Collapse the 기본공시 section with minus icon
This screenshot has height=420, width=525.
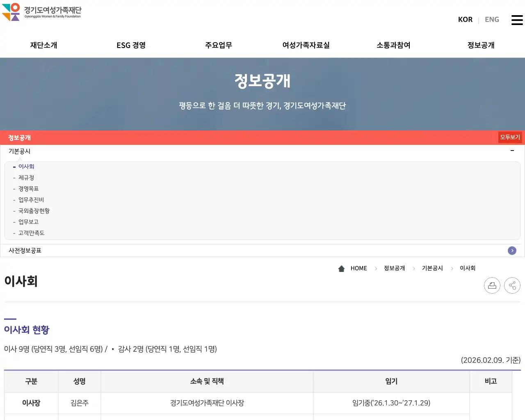pyautogui.click(x=512, y=151)
